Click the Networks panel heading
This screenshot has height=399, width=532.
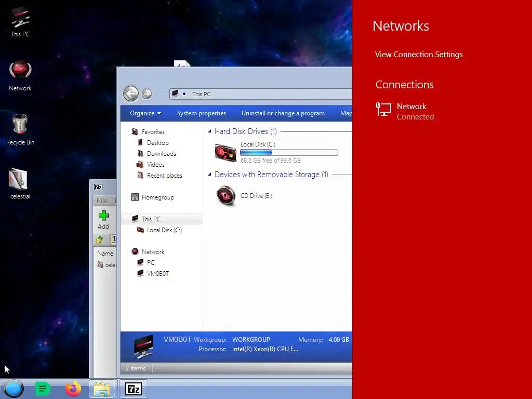(x=401, y=26)
